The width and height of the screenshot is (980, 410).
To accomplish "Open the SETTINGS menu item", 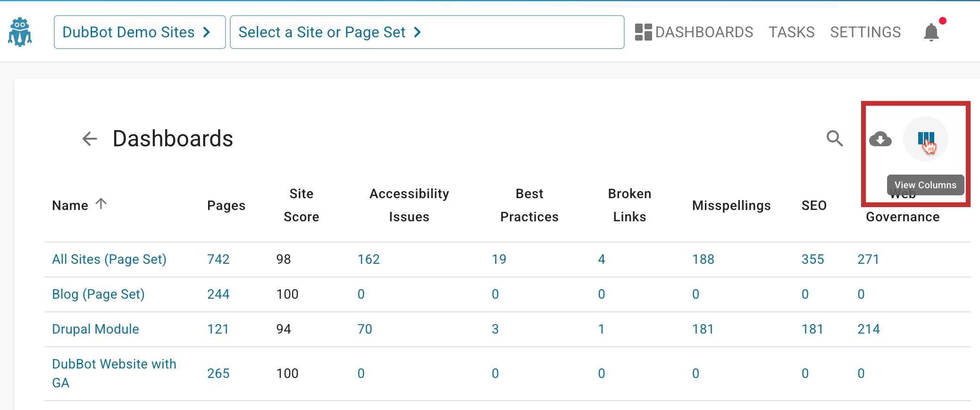I will point(865,32).
